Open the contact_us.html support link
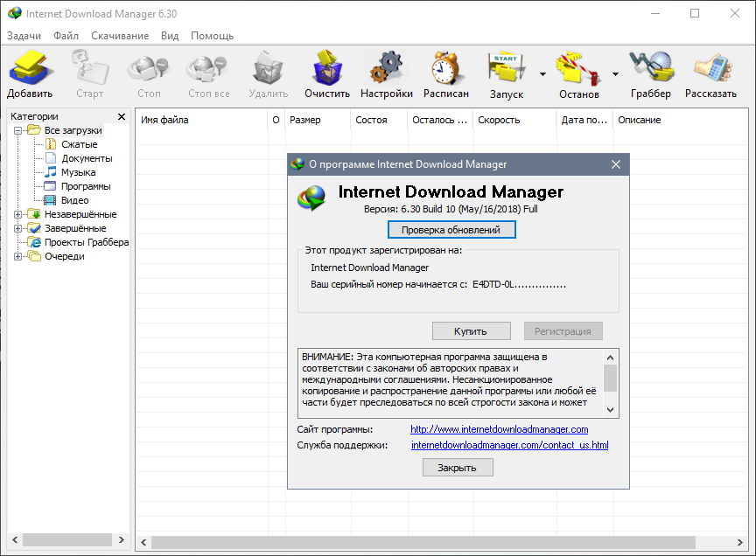Image resolution: width=756 pixels, height=556 pixels. [x=509, y=445]
